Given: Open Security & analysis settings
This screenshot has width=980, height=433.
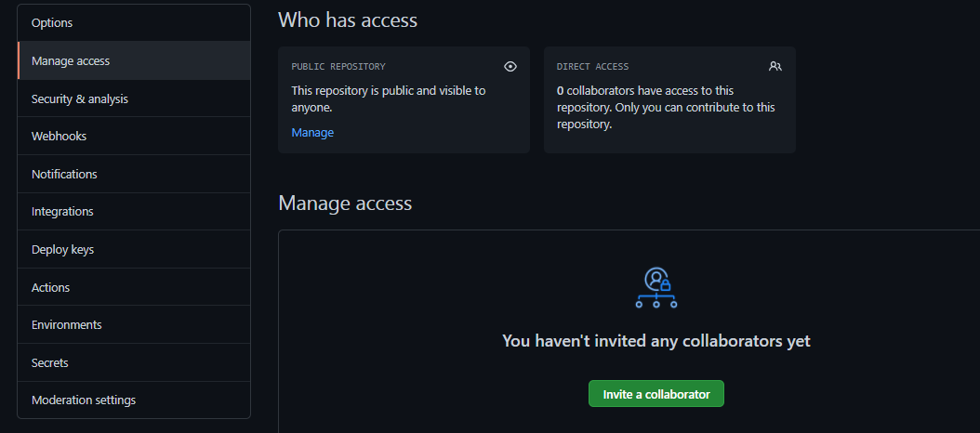Looking at the screenshot, I should (x=134, y=98).
